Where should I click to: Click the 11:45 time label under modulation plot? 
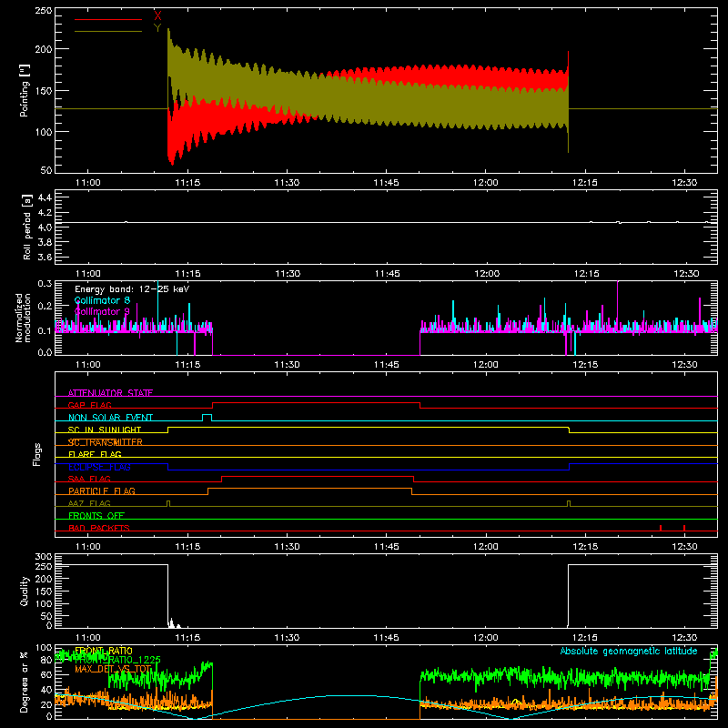(386, 365)
